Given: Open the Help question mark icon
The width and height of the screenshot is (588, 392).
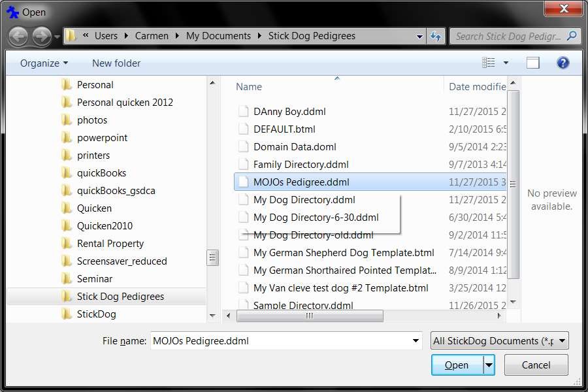Looking at the screenshot, I should click(563, 63).
